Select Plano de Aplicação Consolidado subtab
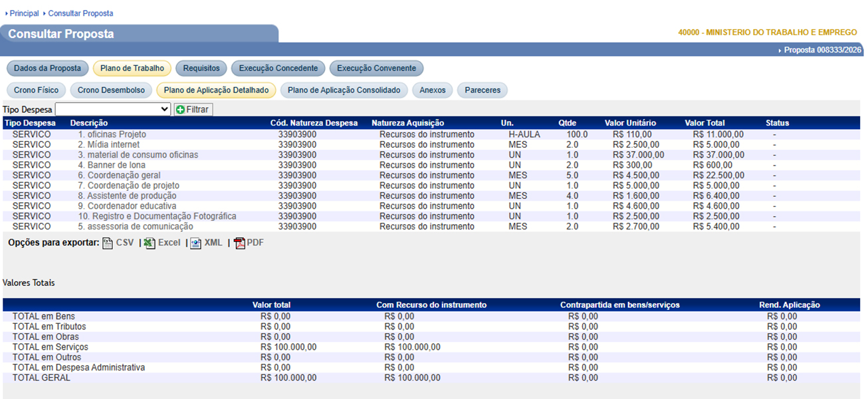Viewport: 868px width, 399px height. pyautogui.click(x=344, y=90)
